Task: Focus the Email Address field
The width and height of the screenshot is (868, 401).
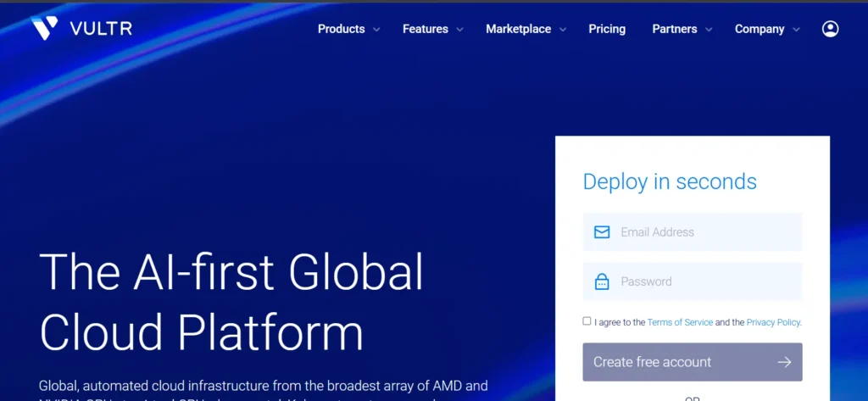Action: tap(692, 232)
